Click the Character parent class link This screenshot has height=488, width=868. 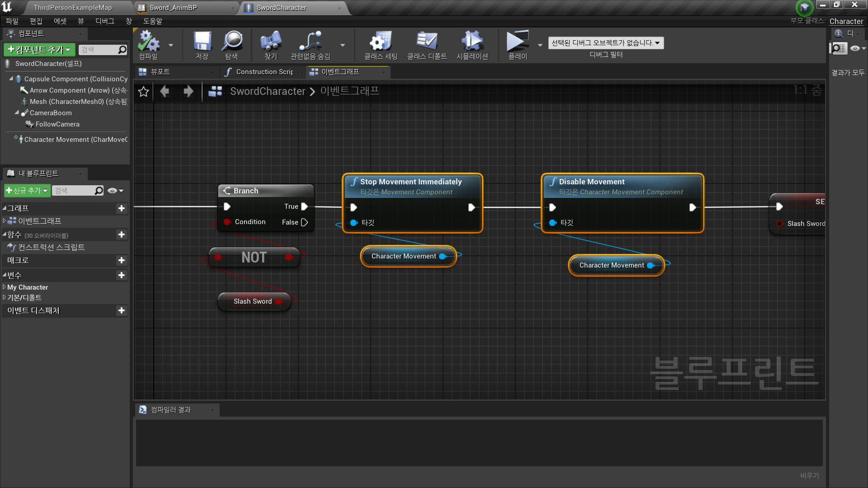pyautogui.click(x=846, y=21)
